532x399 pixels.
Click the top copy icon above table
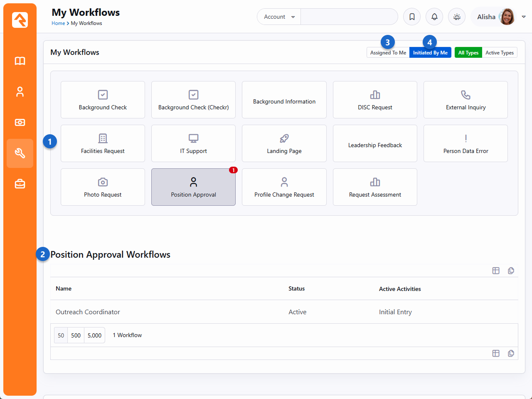tap(511, 271)
